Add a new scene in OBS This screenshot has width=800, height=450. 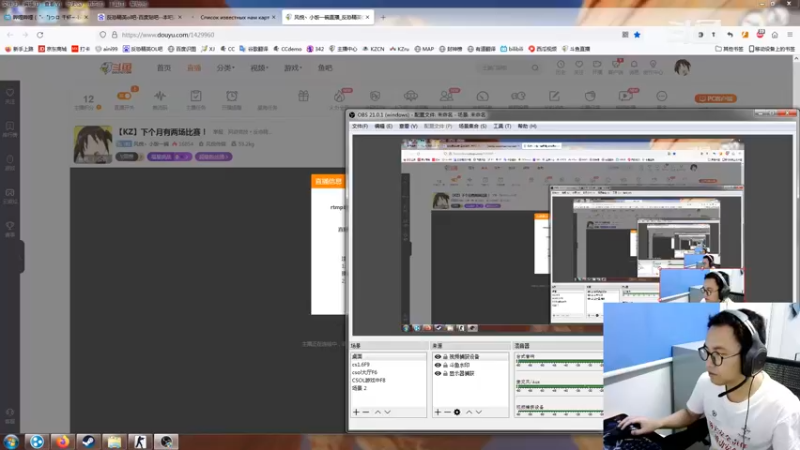(356, 412)
